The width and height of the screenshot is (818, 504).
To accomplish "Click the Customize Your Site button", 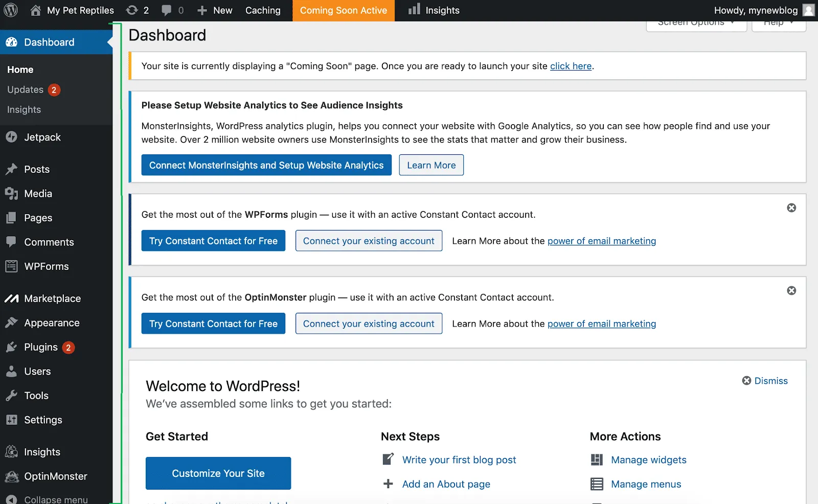I will 218,473.
